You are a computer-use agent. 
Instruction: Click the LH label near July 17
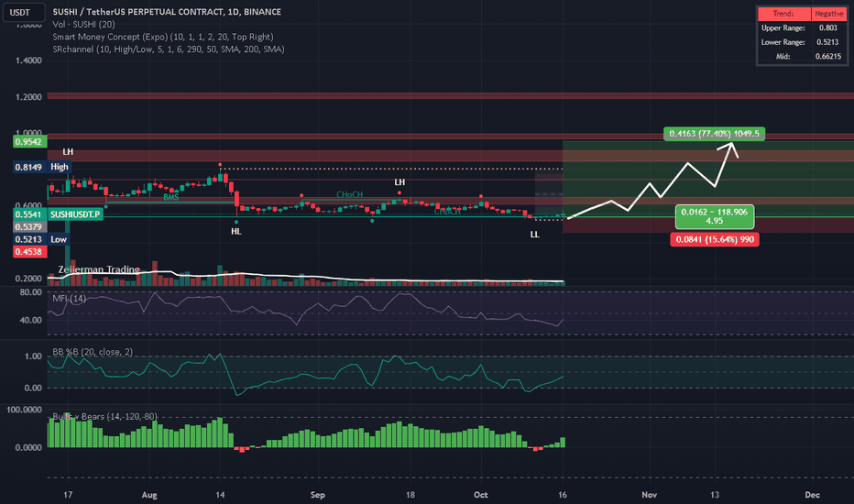tap(68, 151)
